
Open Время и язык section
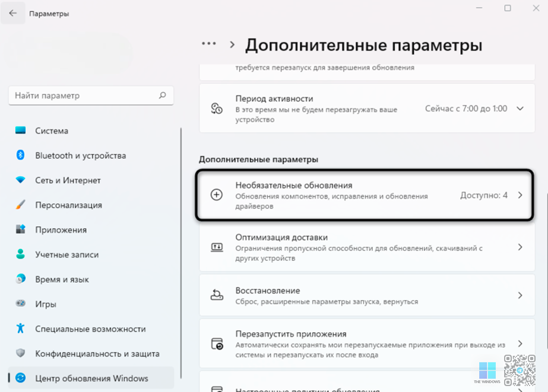(91, 279)
